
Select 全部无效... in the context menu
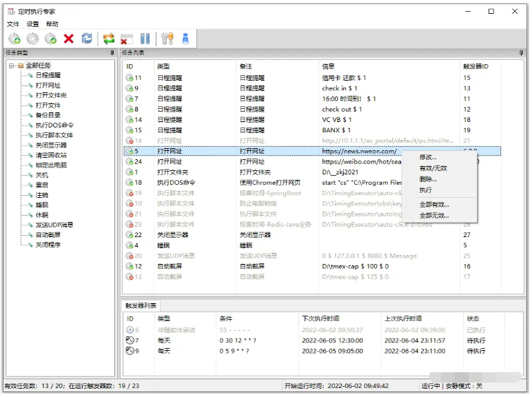434,215
